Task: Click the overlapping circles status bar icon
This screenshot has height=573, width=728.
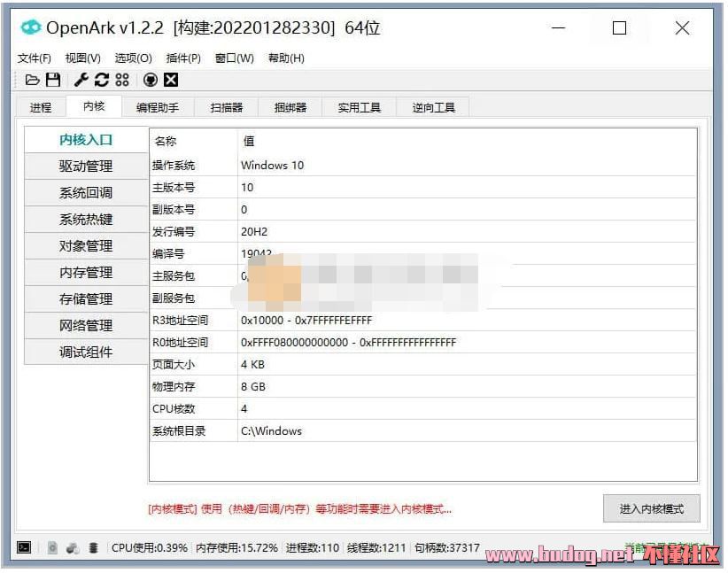Action: (73, 548)
